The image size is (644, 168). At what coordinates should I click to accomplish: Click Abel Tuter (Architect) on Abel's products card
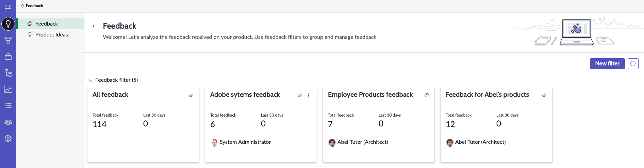(x=480, y=142)
